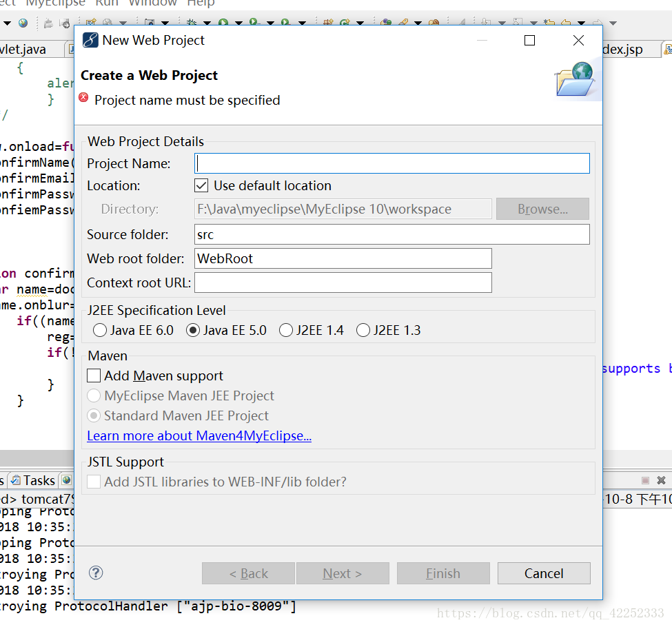
Task: Focus the Project Name input field
Action: point(392,163)
